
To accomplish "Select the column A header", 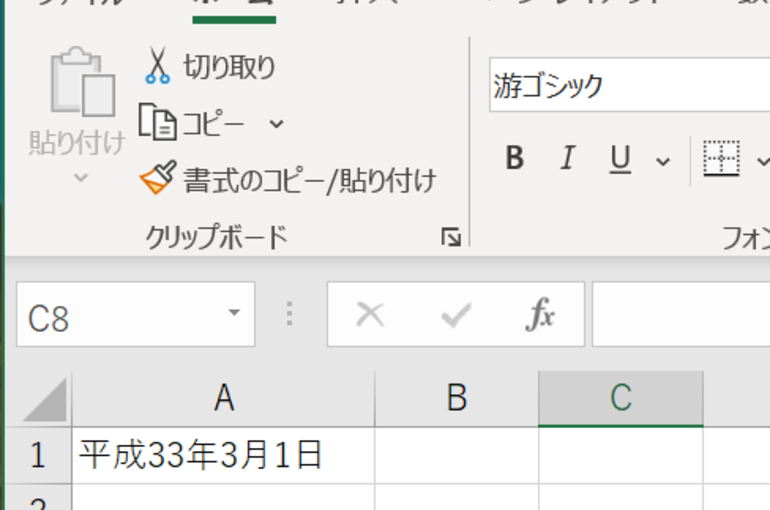I will [224, 398].
